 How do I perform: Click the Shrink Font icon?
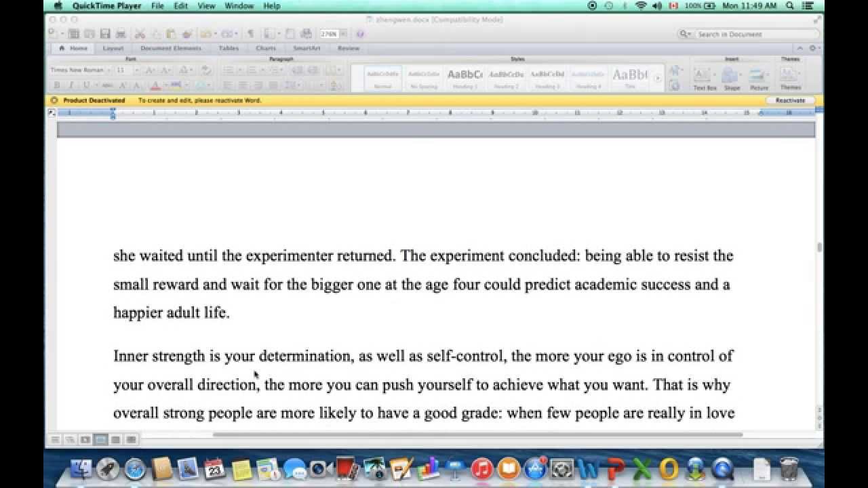coord(165,70)
